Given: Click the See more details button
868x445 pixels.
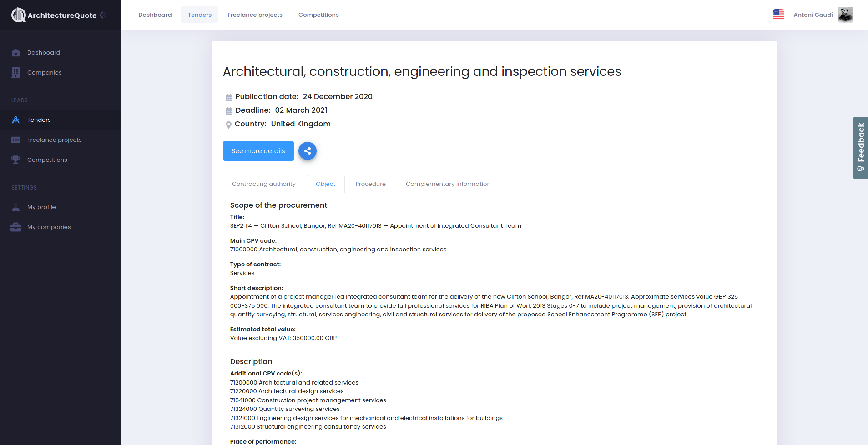Looking at the screenshot, I should click(258, 151).
